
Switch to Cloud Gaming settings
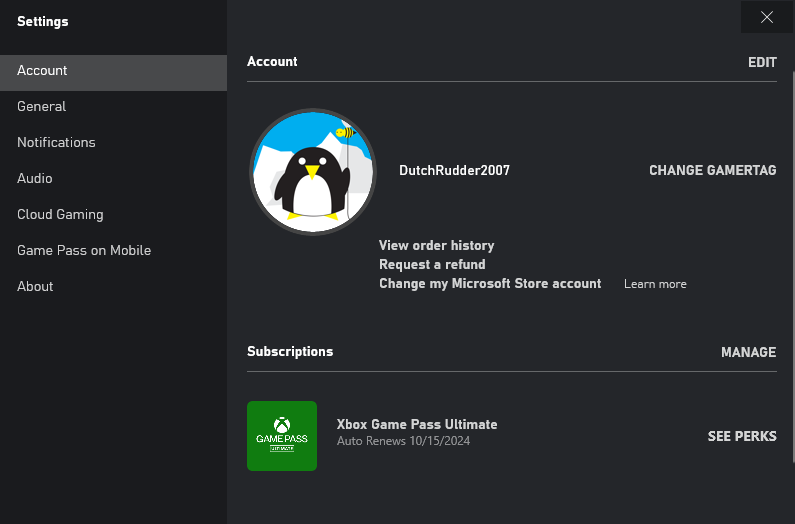pyautogui.click(x=60, y=215)
